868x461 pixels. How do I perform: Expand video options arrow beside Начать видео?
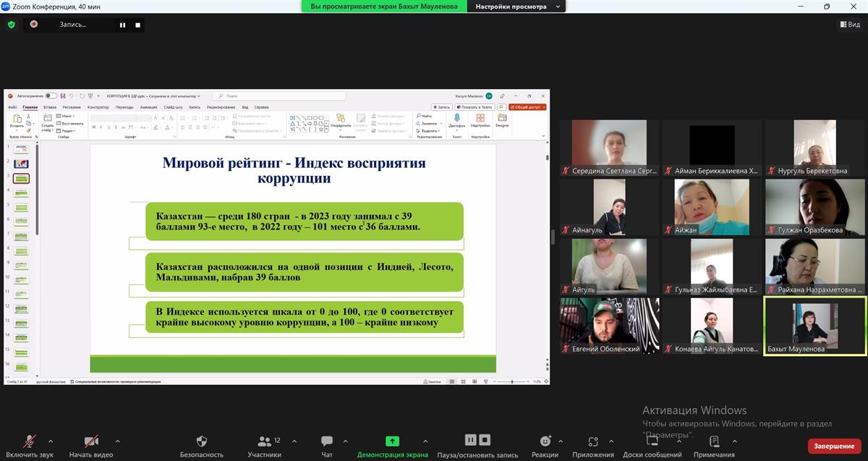point(117,441)
